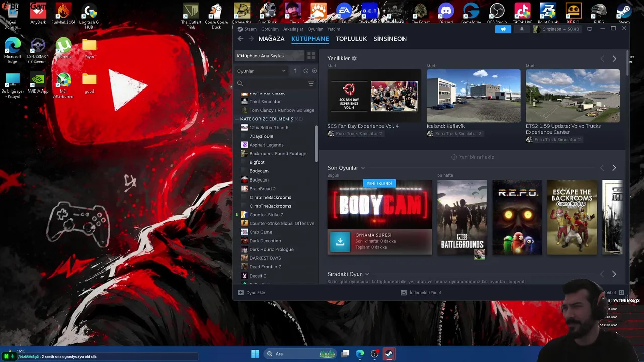Open the Arkadaşlar menu

click(x=293, y=29)
